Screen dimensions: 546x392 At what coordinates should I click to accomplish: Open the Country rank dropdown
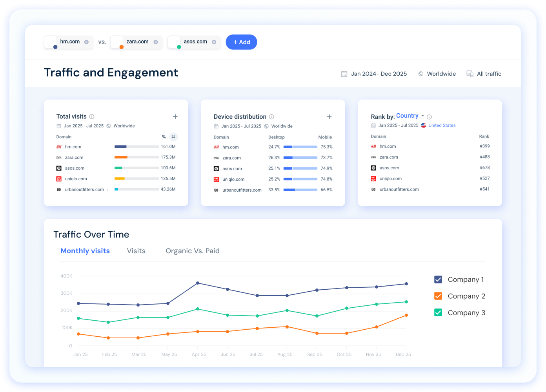(410, 115)
